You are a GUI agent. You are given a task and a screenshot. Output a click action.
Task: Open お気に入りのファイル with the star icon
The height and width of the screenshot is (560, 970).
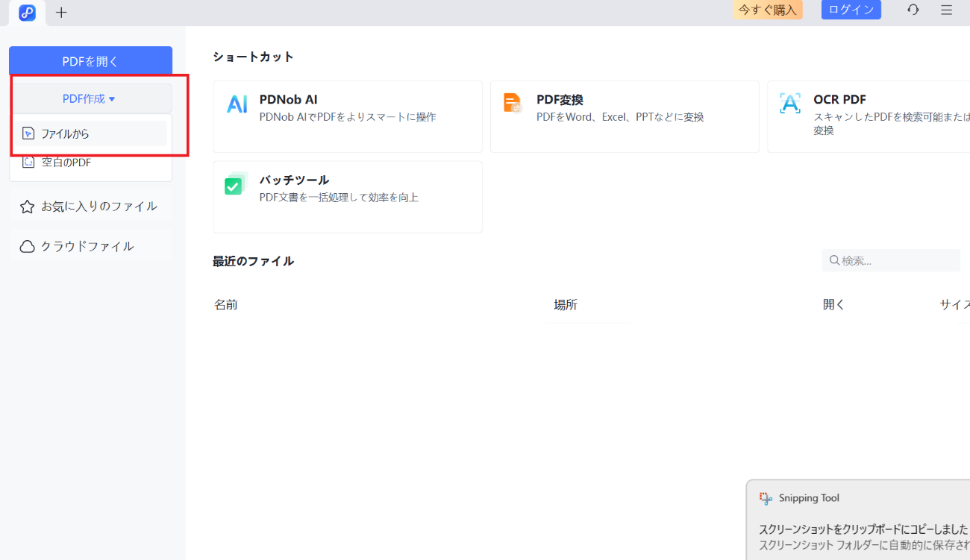coord(90,205)
